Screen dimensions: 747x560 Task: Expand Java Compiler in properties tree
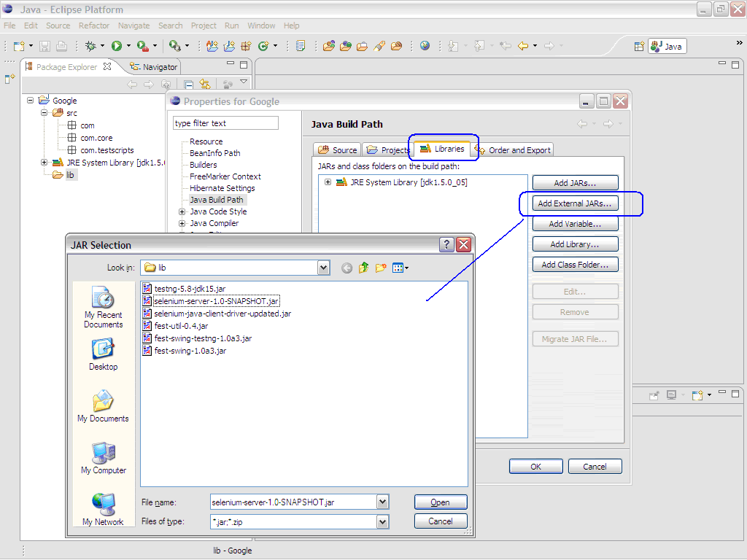[182, 223]
